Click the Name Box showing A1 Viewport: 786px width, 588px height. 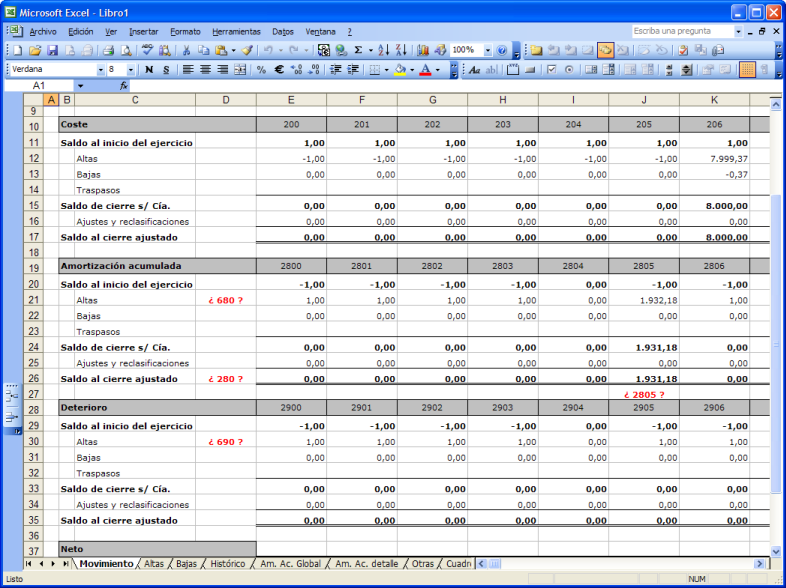click(x=39, y=86)
